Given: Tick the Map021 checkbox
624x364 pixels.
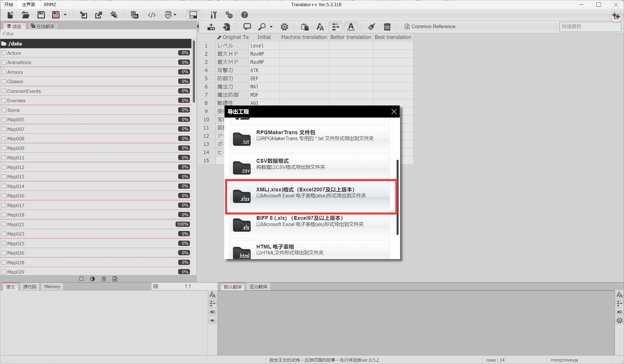Looking at the screenshot, I should pyautogui.click(x=4, y=224).
